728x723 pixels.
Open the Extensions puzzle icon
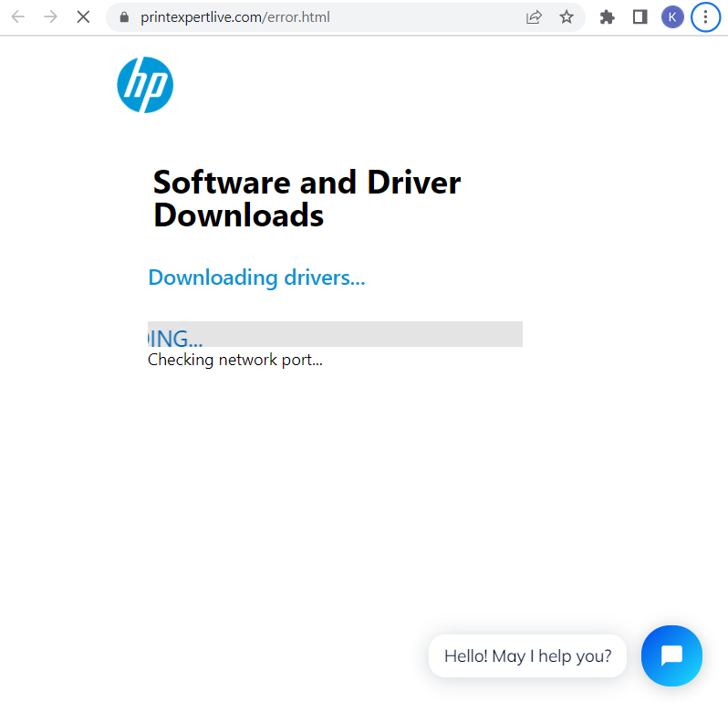[x=607, y=17]
